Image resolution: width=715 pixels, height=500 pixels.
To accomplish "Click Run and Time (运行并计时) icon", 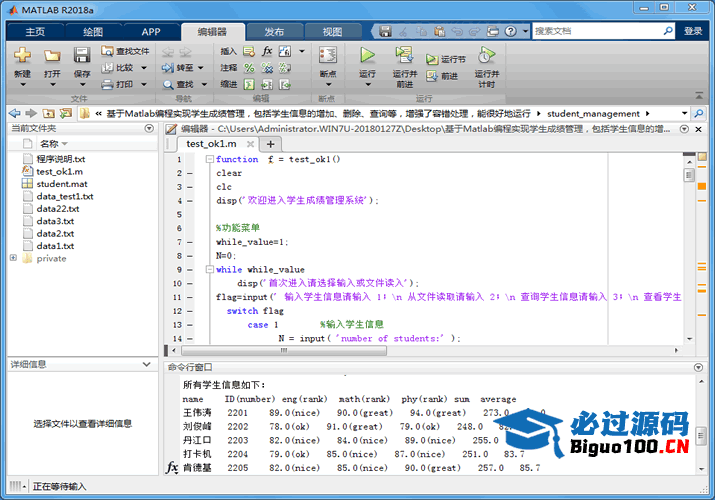I will 487,55.
